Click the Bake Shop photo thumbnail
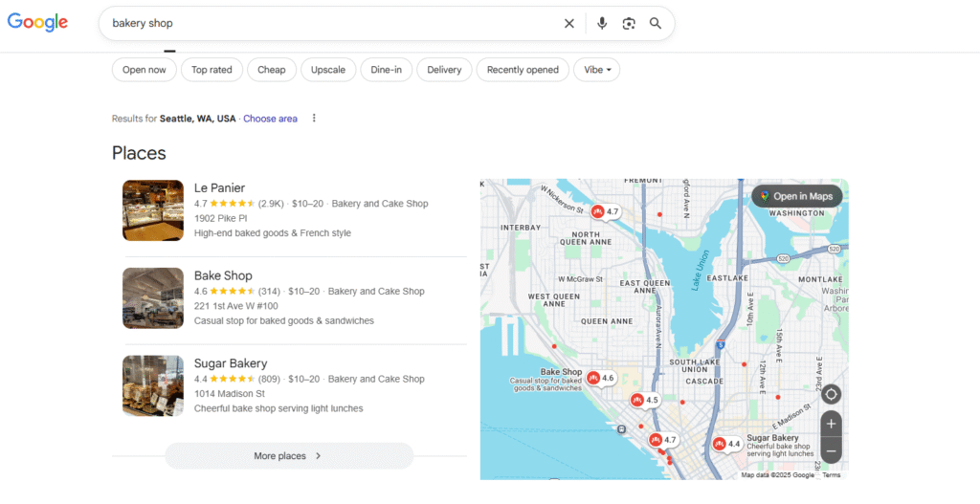The width and height of the screenshot is (980, 504). (153, 297)
